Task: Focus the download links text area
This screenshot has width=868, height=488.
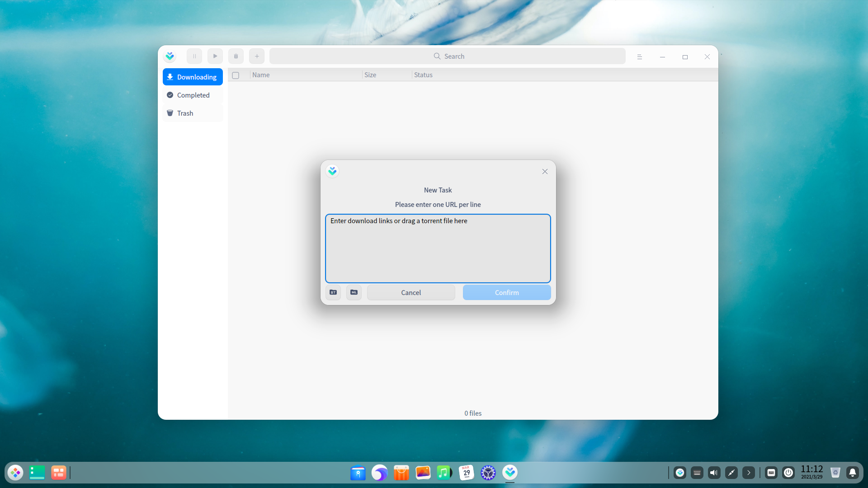Action: coord(438,249)
